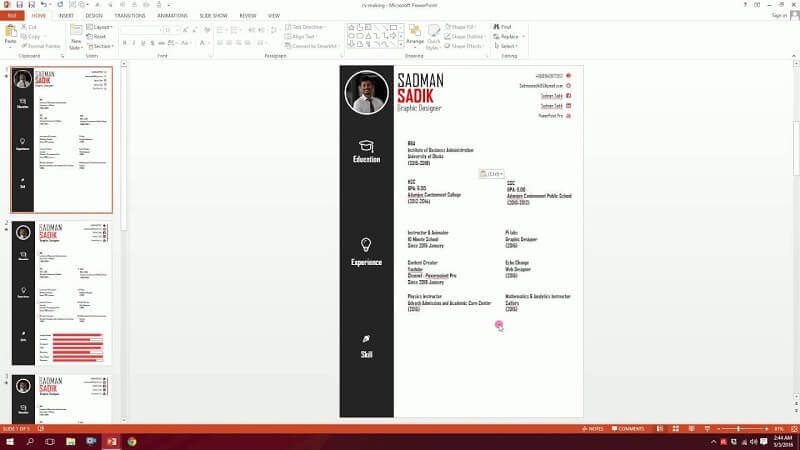Image resolution: width=800 pixels, height=450 pixels.
Task: Open Google Chrome from the taskbar
Action: coord(131,441)
